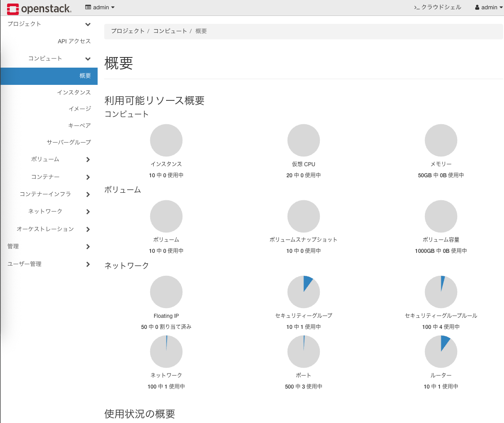
Task: Click the '10 中 1 使用中' text under ルーター
Action: click(x=441, y=387)
